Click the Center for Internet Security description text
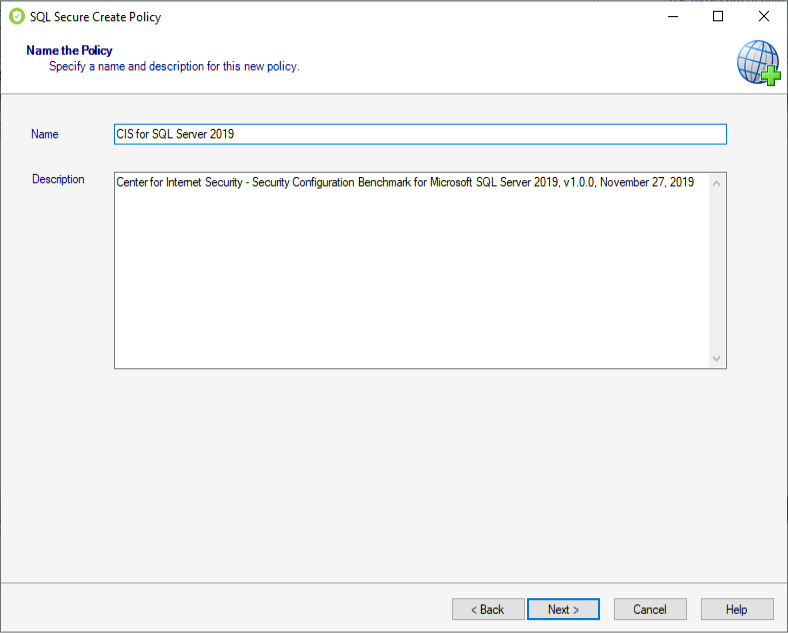The image size is (788, 633). 404,183
